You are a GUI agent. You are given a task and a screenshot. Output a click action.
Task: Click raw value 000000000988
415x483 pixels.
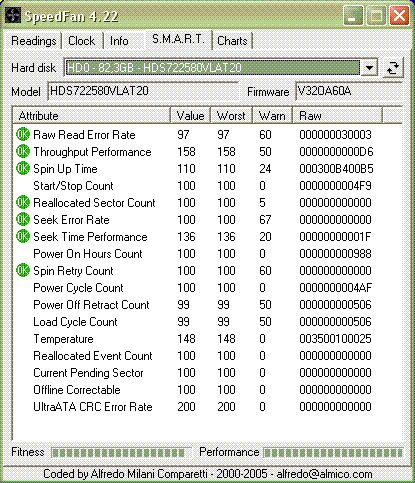335,254
